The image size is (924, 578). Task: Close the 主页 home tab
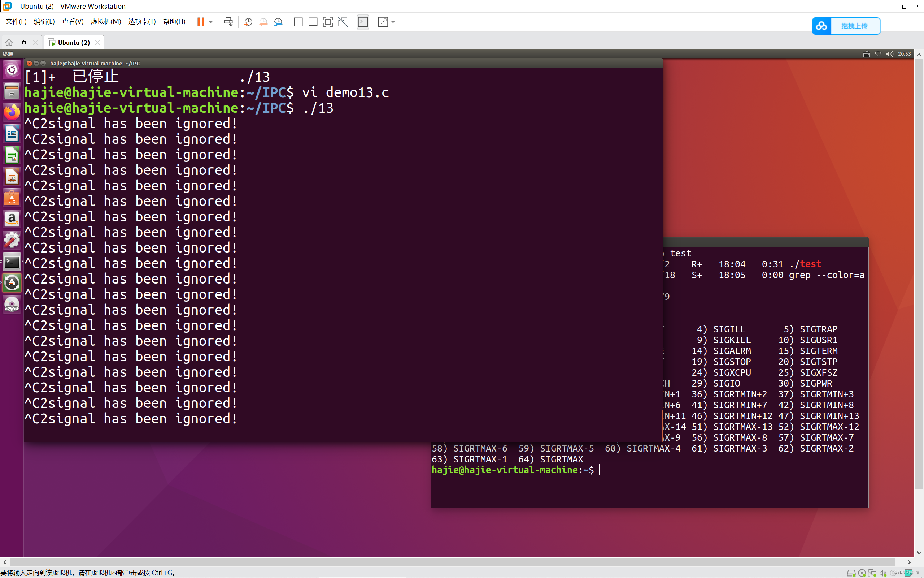click(35, 42)
